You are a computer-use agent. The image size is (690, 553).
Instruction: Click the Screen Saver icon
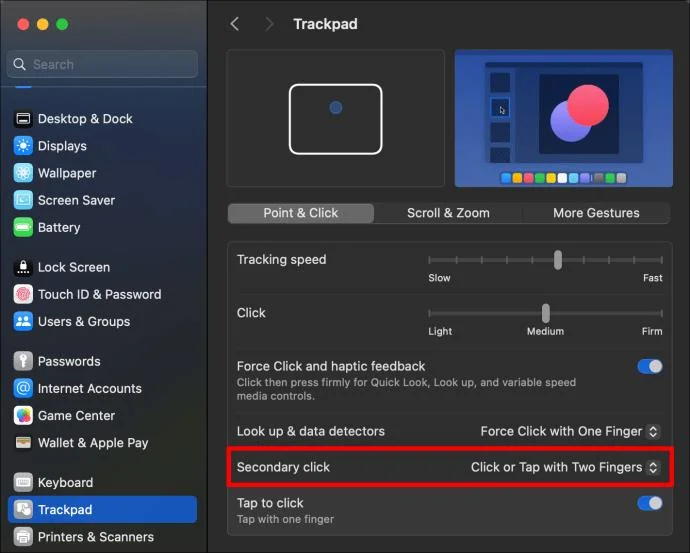(23, 201)
